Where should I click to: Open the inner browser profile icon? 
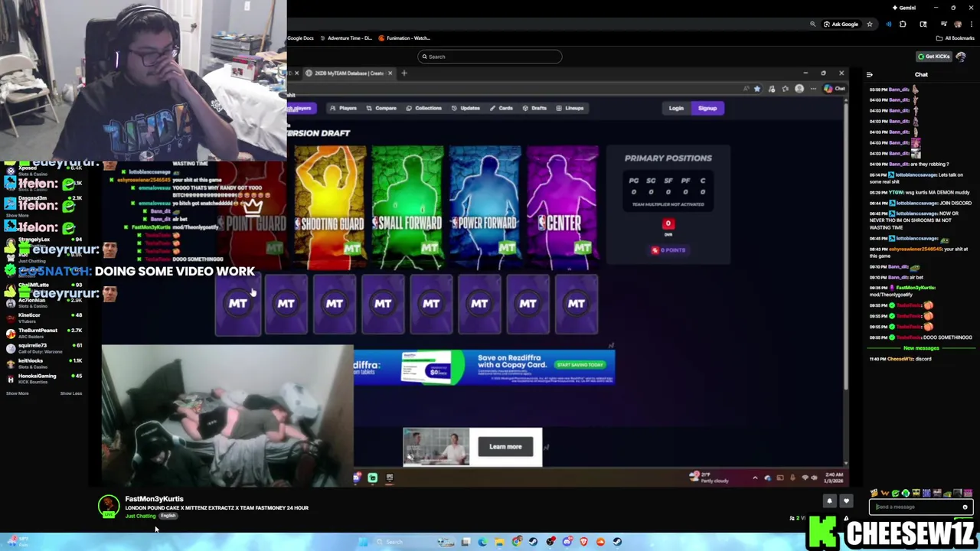click(x=799, y=89)
